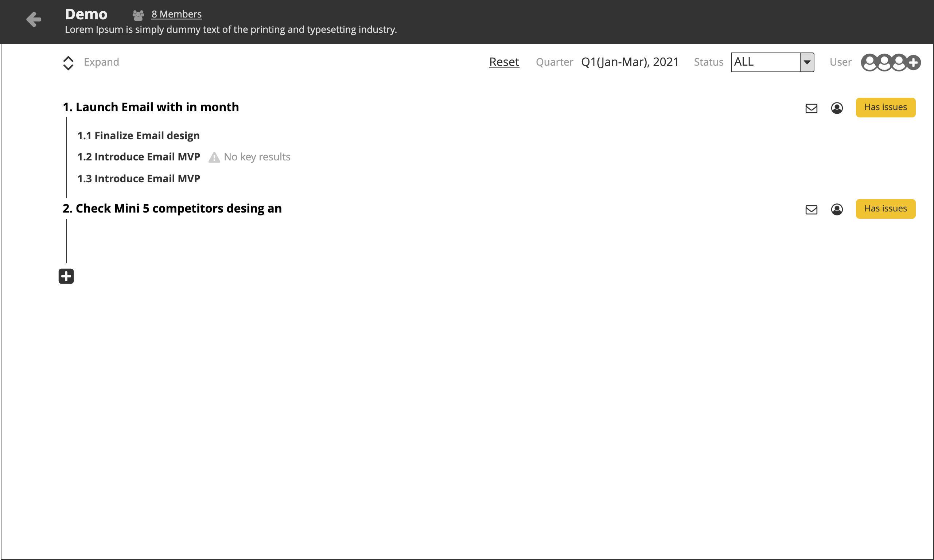Open item 1.3 Introduce Email MVP
Viewport: 934px width, 560px height.
click(x=139, y=179)
